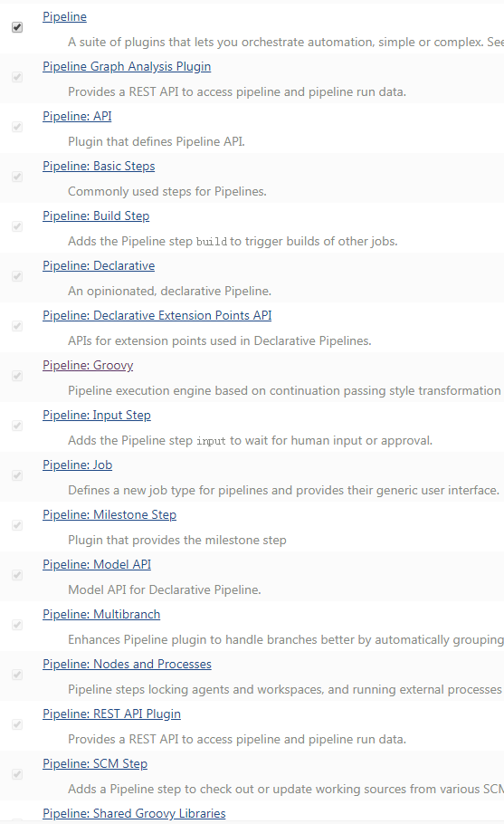Click the Pipeline: API link
This screenshot has width=504, height=824.
point(77,116)
